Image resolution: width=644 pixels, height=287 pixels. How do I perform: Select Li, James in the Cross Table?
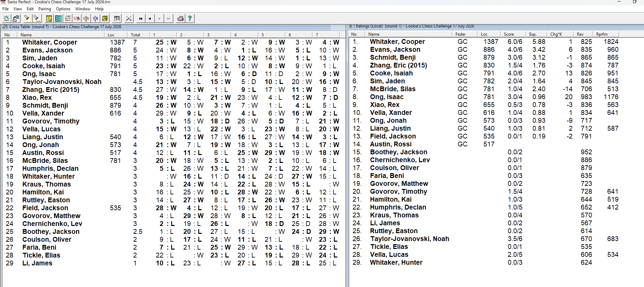[37, 263]
